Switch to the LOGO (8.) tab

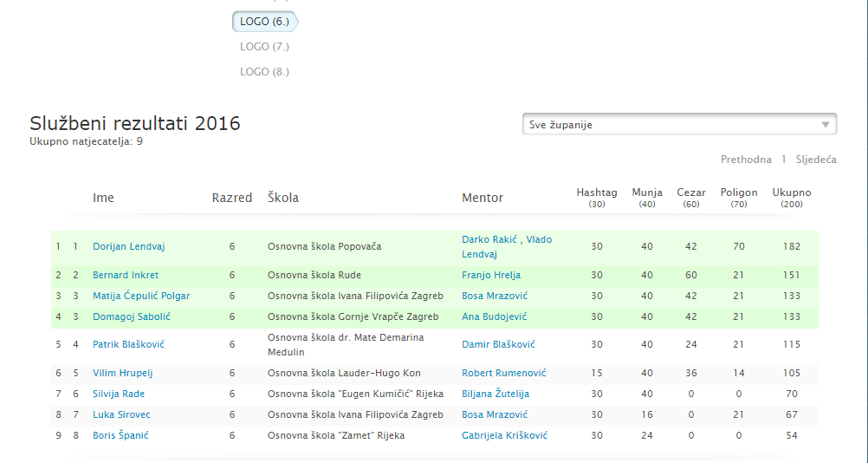tap(264, 71)
